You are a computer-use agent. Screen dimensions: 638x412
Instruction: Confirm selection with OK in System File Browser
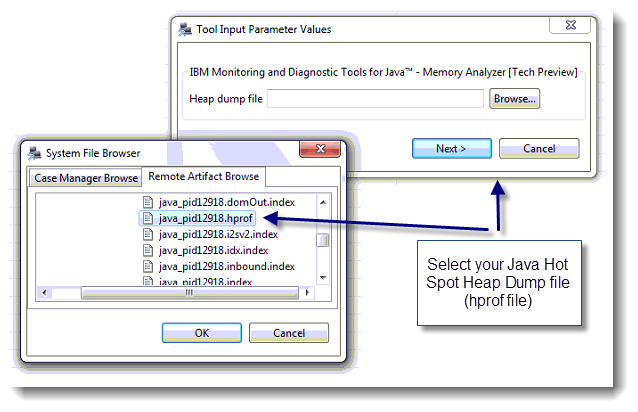[x=202, y=333]
